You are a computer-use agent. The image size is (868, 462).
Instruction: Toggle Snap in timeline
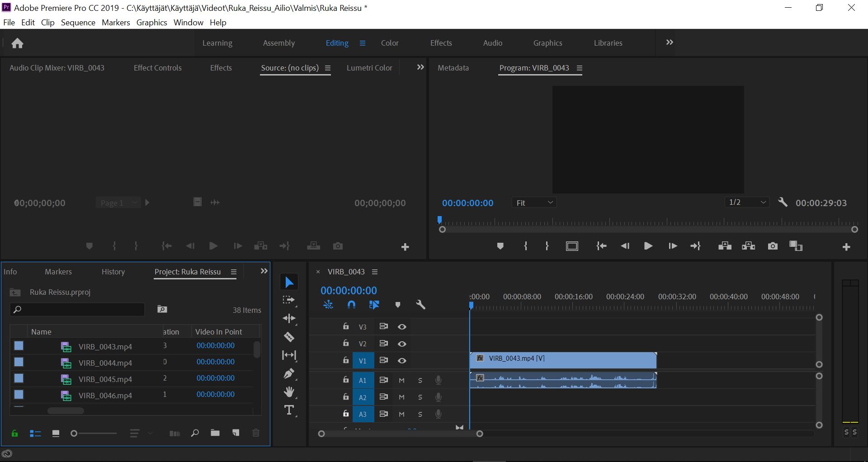pyautogui.click(x=351, y=305)
